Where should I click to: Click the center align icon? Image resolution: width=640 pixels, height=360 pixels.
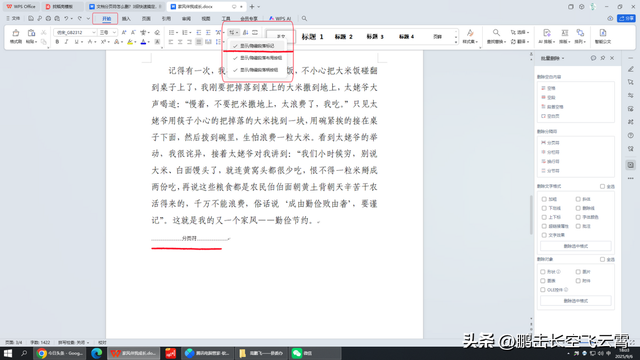(180, 42)
